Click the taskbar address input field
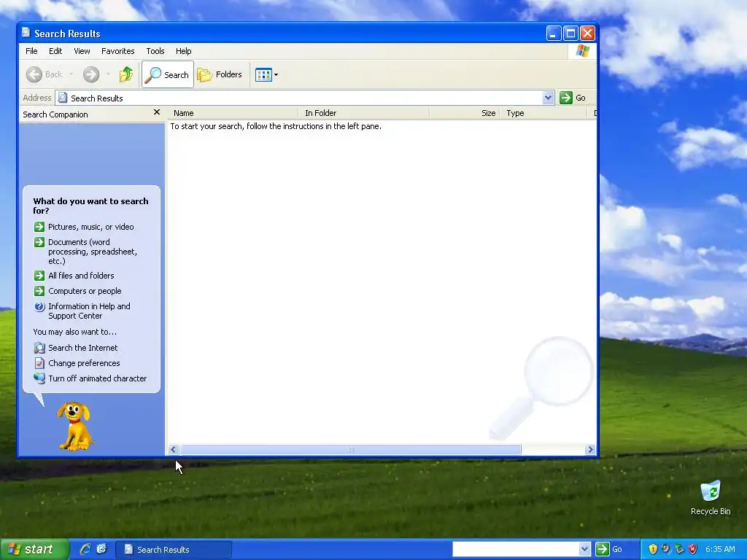This screenshot has height=560, width=747. 516,549
